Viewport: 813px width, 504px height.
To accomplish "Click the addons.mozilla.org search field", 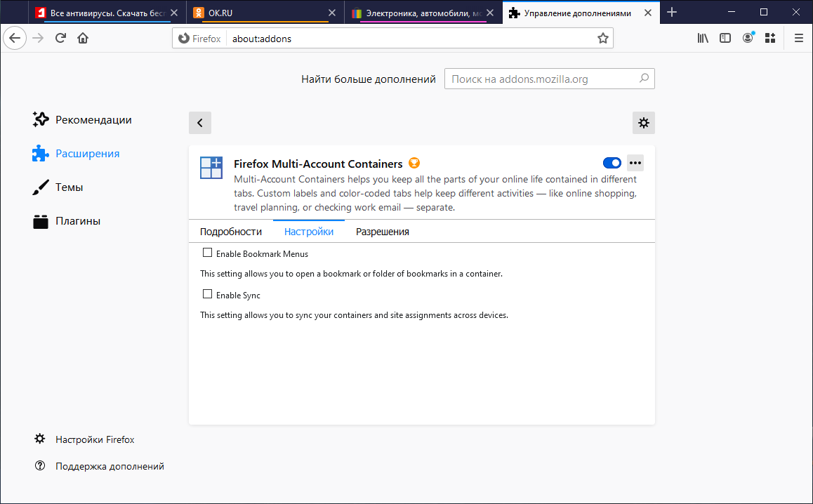I will 543,79.
